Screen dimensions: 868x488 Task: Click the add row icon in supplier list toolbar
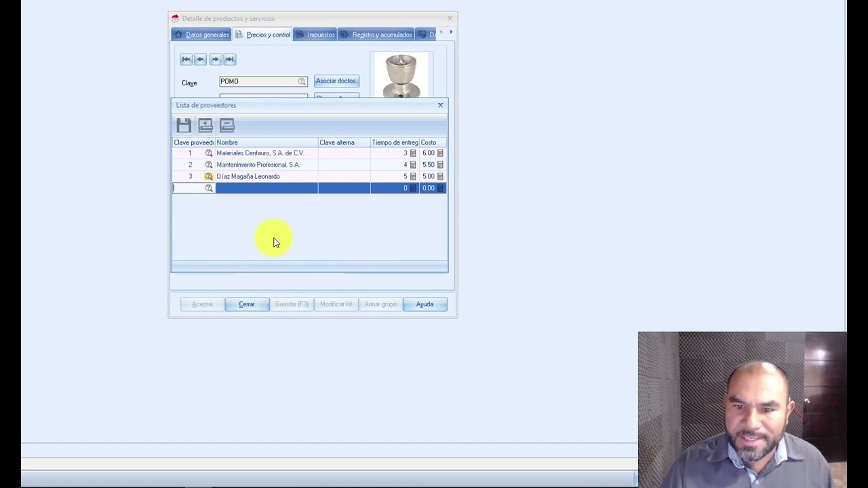pyautogui.click(x=205, y=125)
